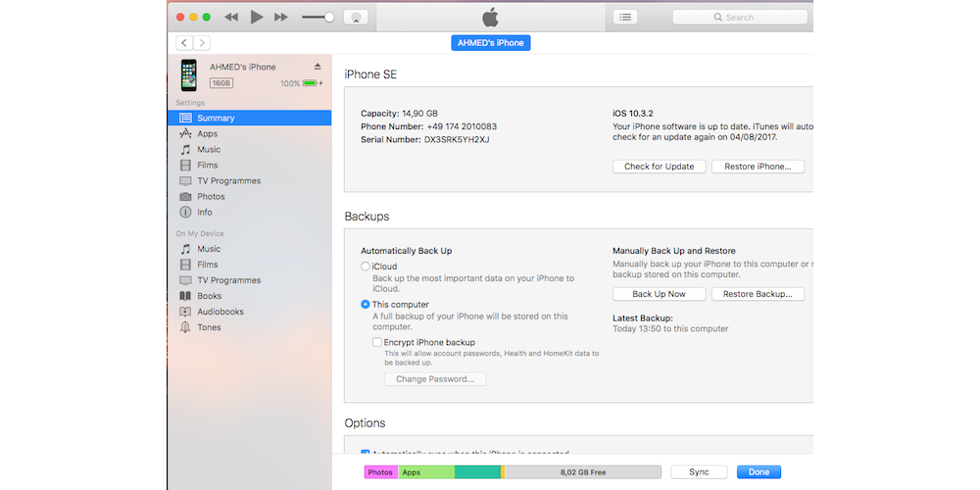Click the Back Up Now button
980x490 pixels.
coord(659,294)
